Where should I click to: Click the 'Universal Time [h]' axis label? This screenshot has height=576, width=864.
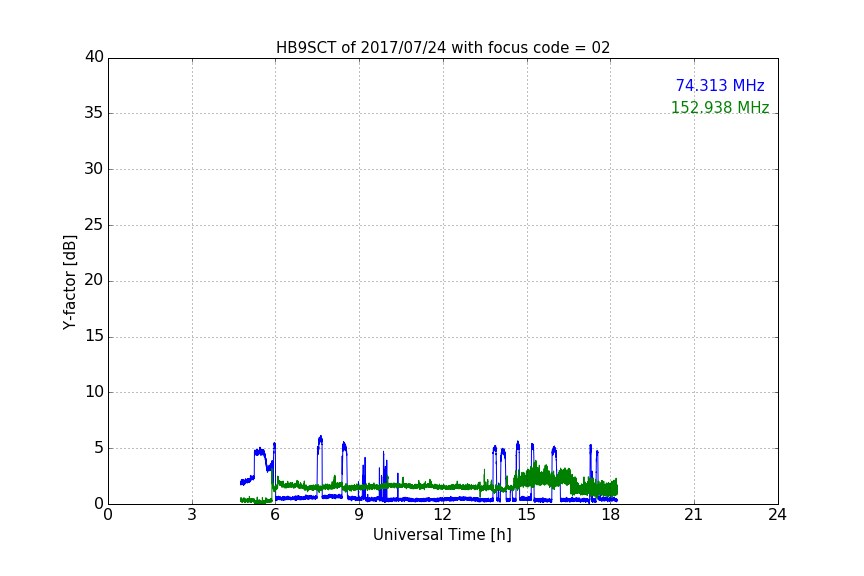click(x=442, y=535)
